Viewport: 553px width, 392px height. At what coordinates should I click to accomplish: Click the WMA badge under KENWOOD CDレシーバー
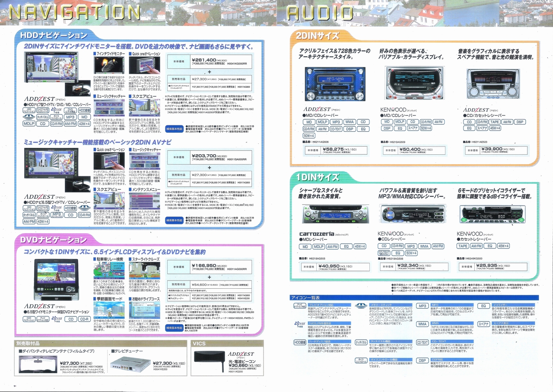pyautogui.click(x=424, y=246)
